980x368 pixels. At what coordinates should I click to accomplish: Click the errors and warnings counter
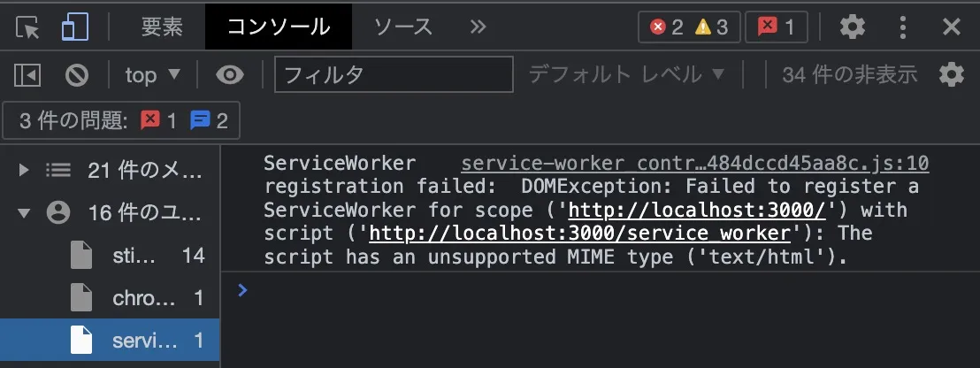click(689, 27)
